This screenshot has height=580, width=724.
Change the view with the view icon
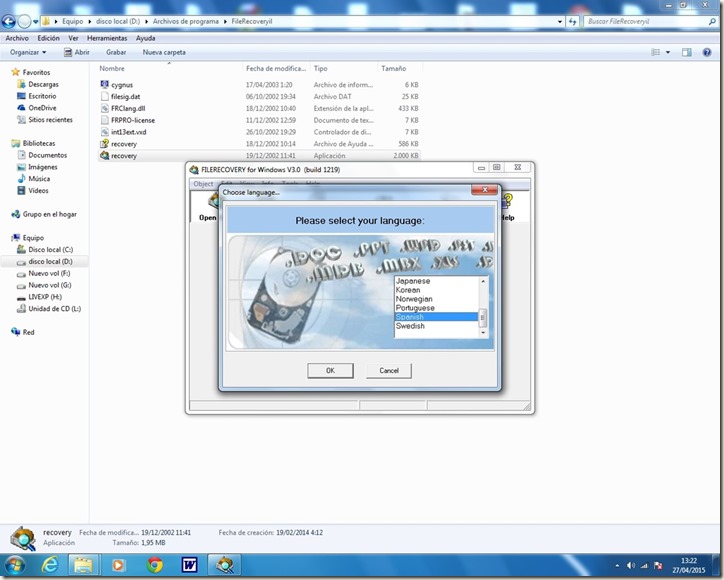coord(656,52)
